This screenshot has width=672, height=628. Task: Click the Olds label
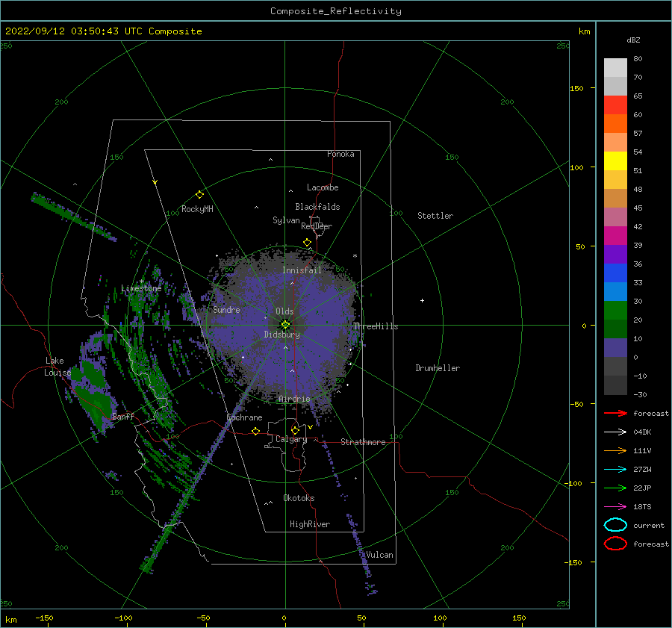click(284, 311)
